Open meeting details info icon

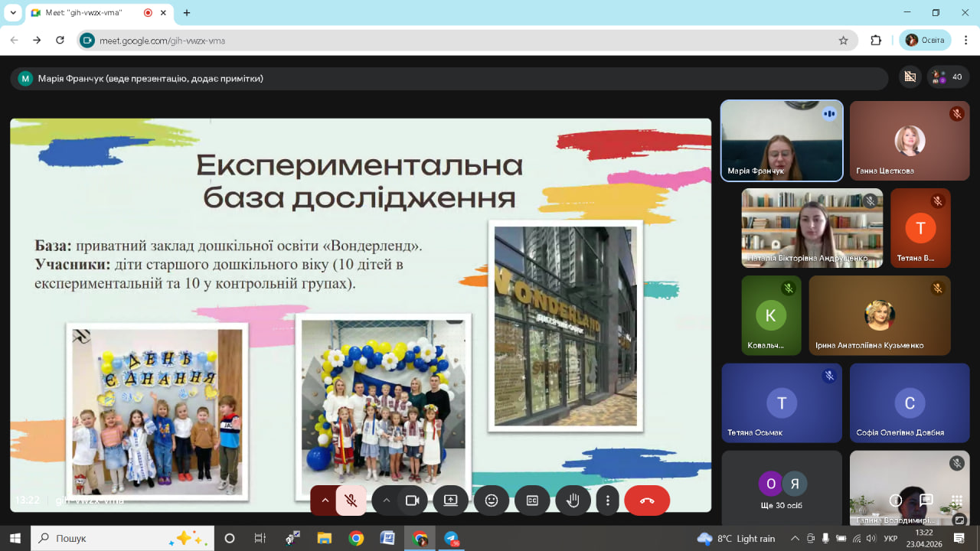(895, 500)
